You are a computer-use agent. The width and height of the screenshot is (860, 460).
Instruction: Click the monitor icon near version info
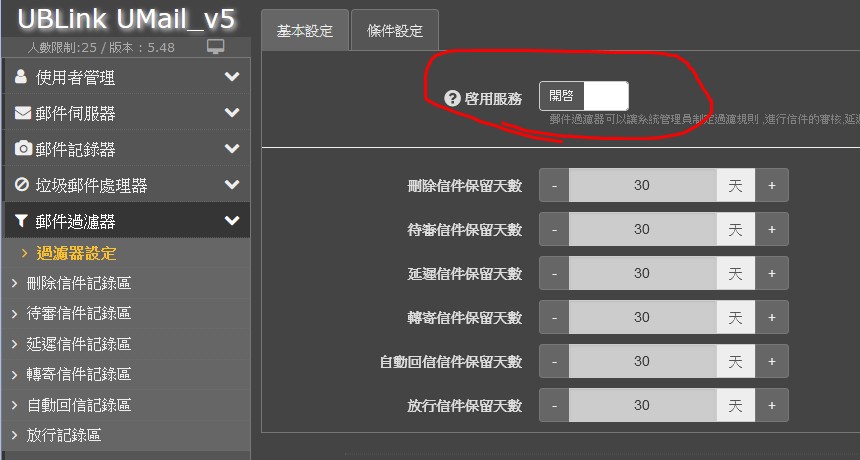point(216,47)
